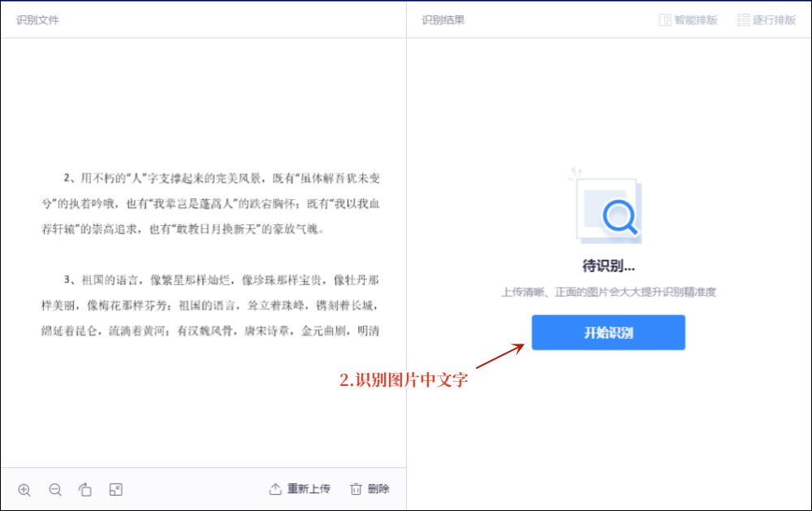This screenshot has height=511, width=812.
Task: Select the zoom out magnifier tool
Action: point(55,490)
